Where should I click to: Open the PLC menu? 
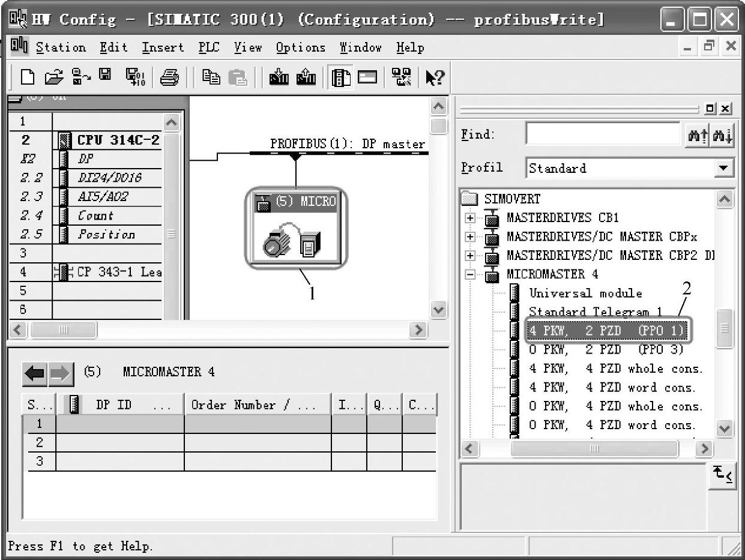pos(209,47)
